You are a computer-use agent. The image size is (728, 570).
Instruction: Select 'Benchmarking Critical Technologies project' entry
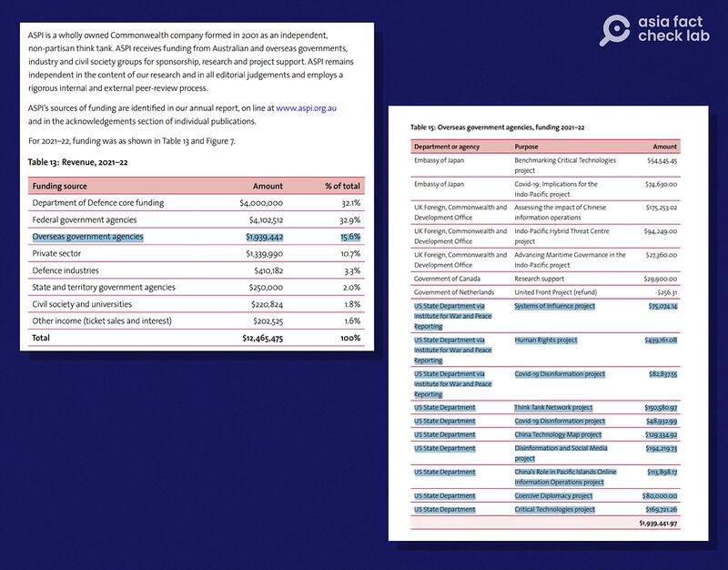[564, 165]
